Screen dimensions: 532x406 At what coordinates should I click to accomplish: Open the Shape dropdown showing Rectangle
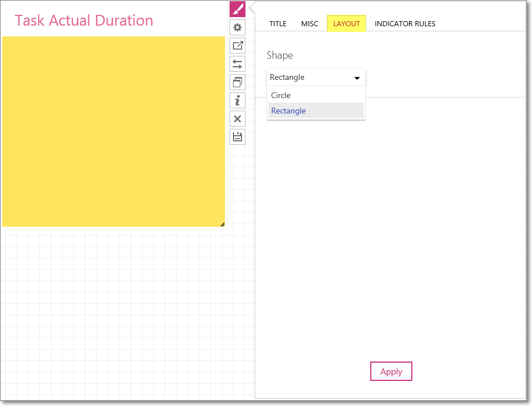point(316,78)
